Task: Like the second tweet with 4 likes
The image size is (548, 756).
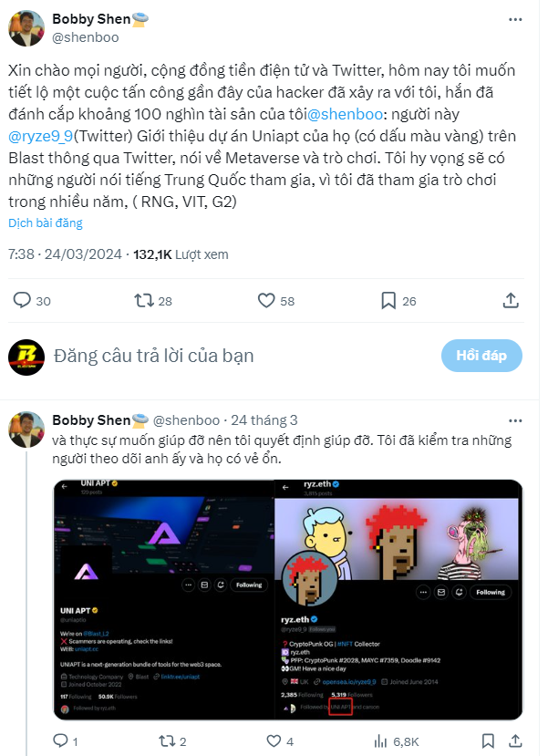Action: [x=274, y=740]
